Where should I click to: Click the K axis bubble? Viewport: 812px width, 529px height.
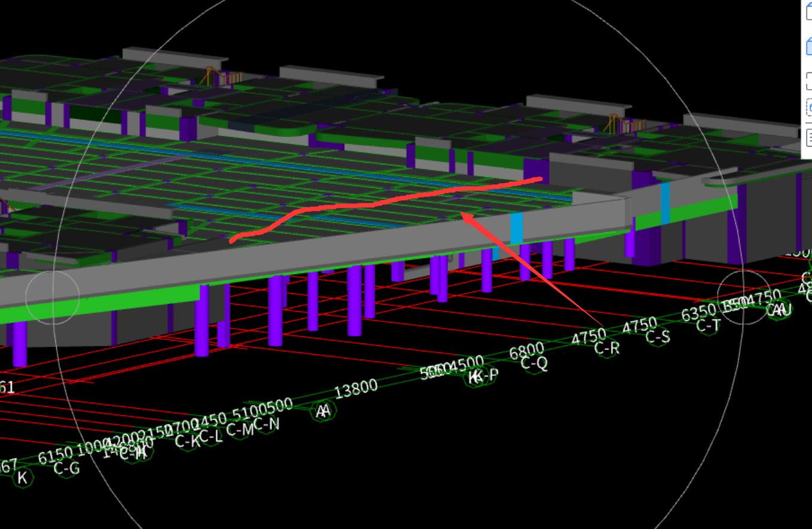pos(22,478)
